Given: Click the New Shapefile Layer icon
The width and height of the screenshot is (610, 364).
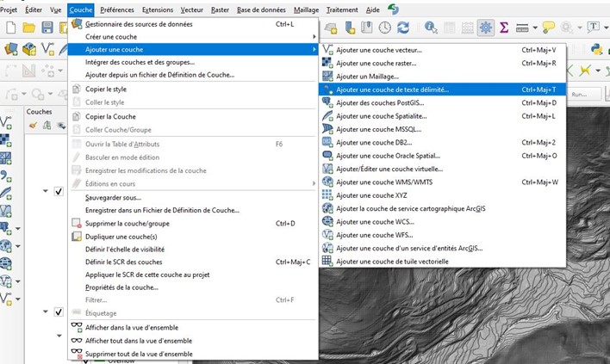Looking at the screenshot, I should [x=47, y=49].
